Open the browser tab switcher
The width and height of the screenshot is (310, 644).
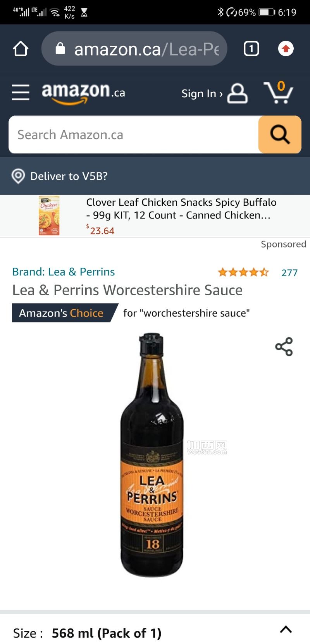[x=251, y=49]
